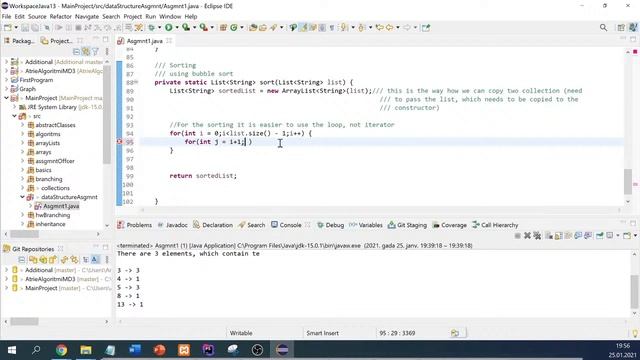The image size is (640, 360).
Task: Switch to the Declaration tab
Action: pyautogui.click(x=213, y=225)
